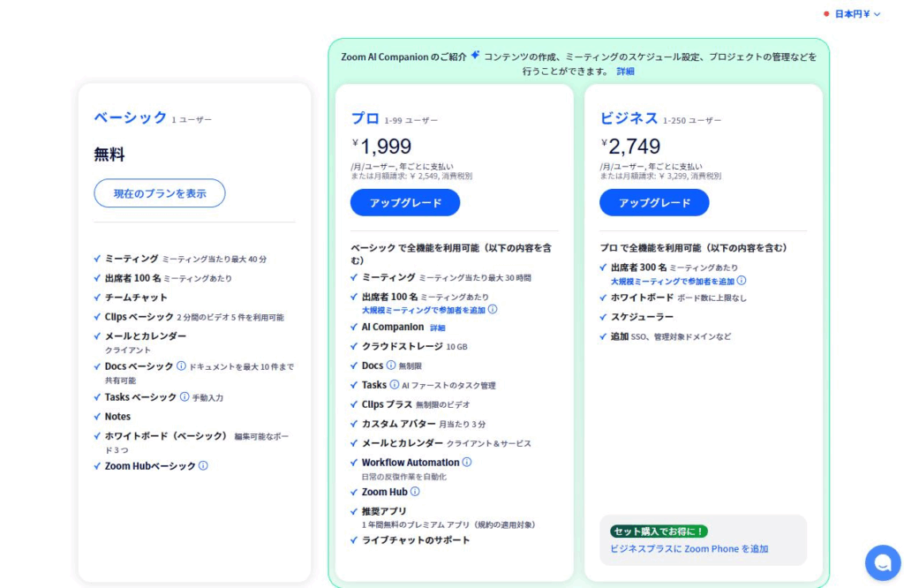Click info icon next to Workflow Automation

[467, 462]
